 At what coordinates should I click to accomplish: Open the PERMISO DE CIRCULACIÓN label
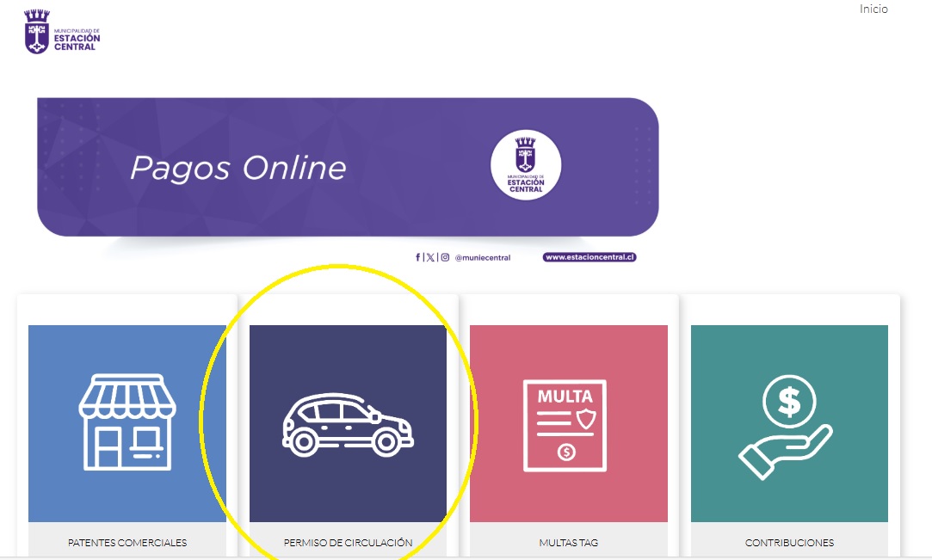348,543
